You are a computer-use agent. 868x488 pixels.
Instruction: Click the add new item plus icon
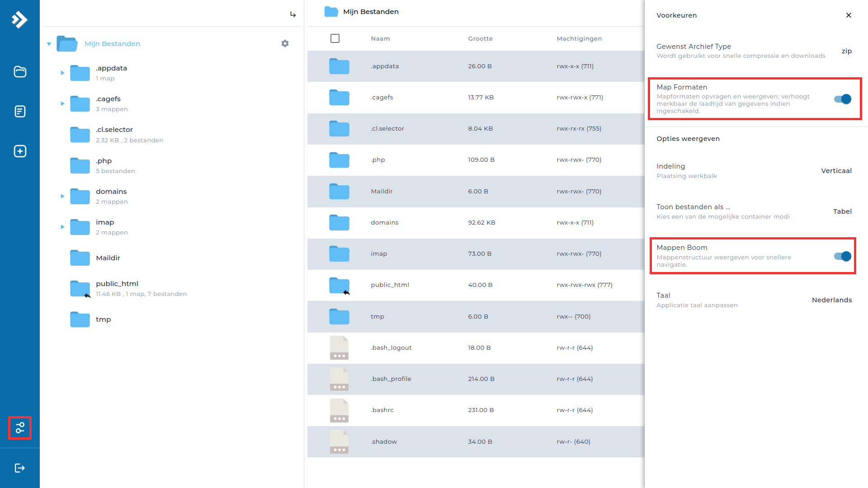tap(20, 151)
